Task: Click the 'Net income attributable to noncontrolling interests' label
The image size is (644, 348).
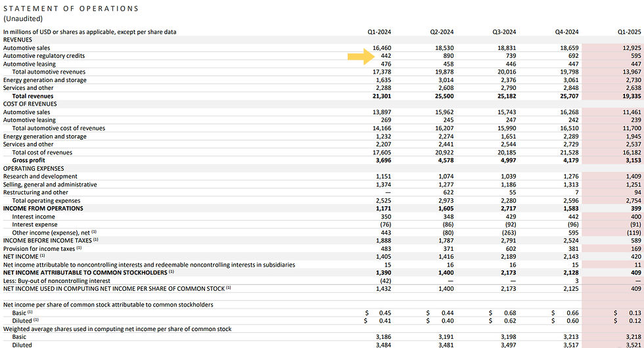Action: (x=149, y=265)
